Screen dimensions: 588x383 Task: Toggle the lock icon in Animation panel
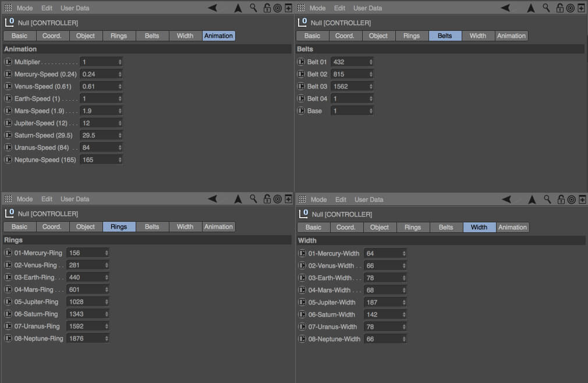click(x=267, y=8)
